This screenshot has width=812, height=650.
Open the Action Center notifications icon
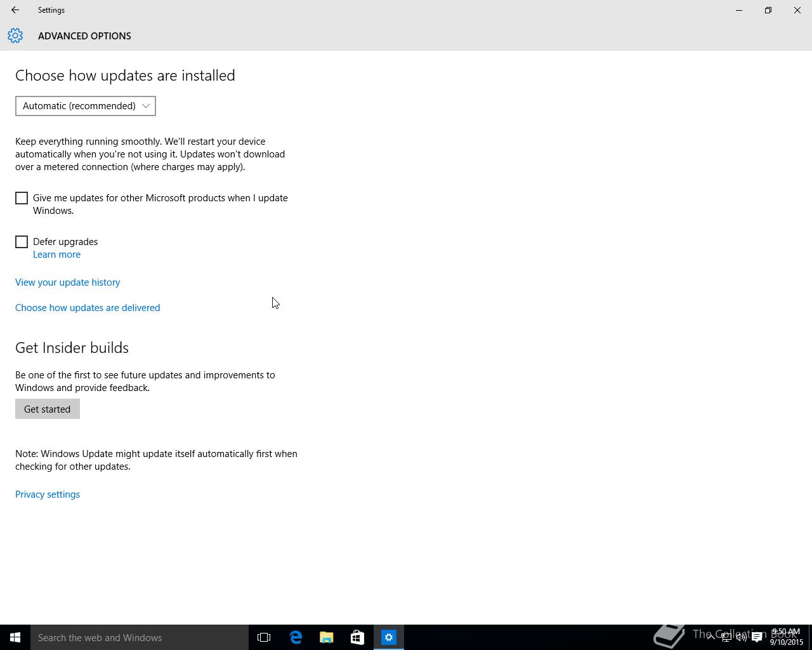click(757, 637)
